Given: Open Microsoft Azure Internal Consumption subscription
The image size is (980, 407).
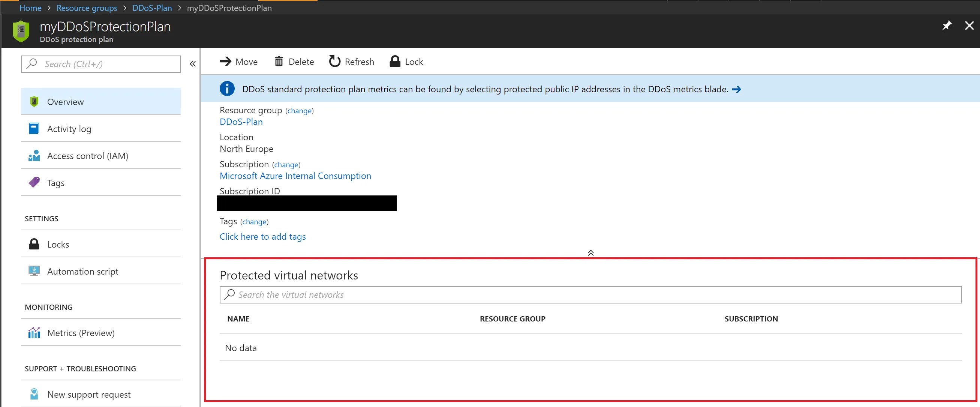Looking at the screenshot, I should click(x=295, y=176).
